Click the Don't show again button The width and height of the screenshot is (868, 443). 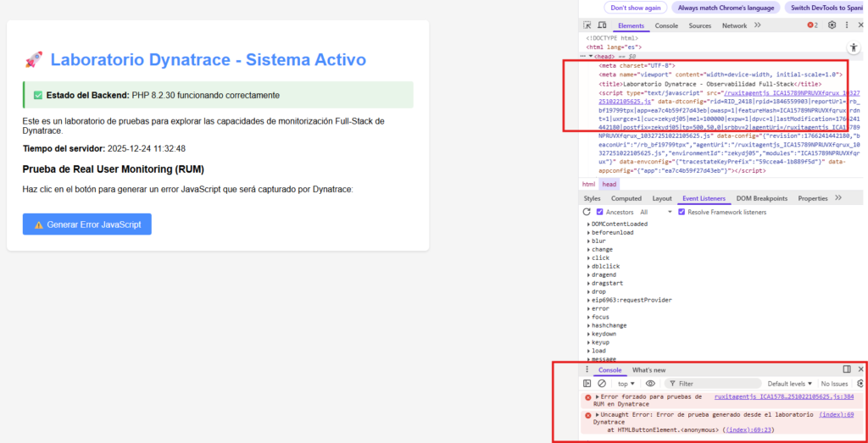(635, 8)
